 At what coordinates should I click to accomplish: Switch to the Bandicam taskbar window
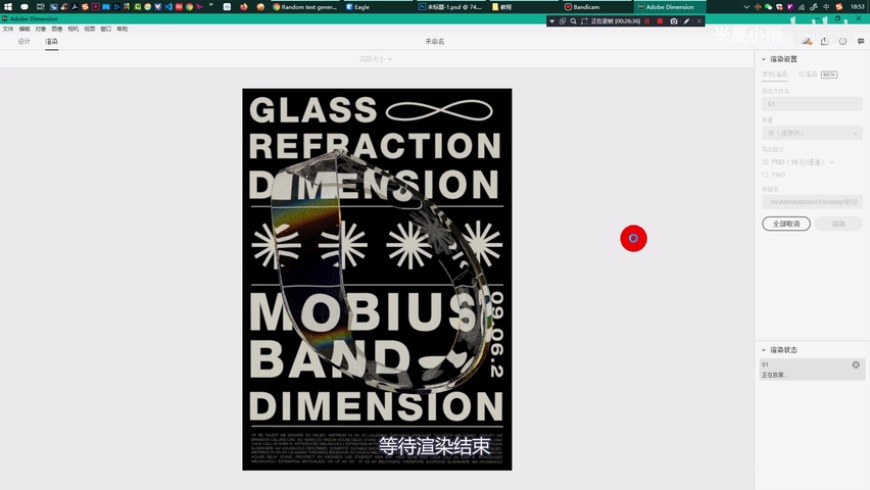[x=596, y=7]
